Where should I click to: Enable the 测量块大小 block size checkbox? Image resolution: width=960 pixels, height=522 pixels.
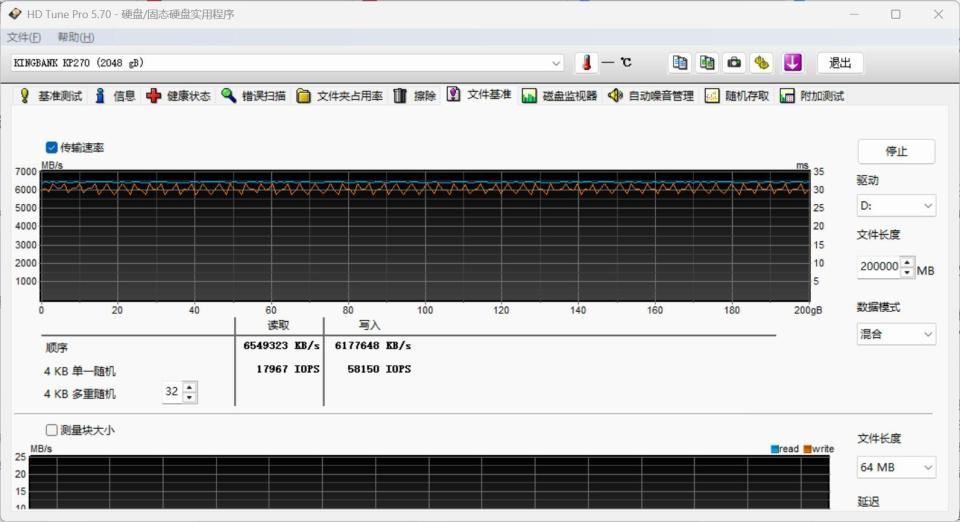[52, 430]
